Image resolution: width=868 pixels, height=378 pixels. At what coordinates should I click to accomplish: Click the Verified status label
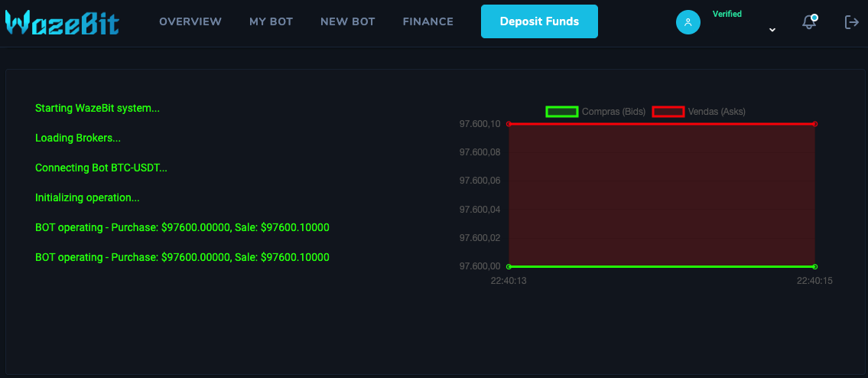[727, 14]
